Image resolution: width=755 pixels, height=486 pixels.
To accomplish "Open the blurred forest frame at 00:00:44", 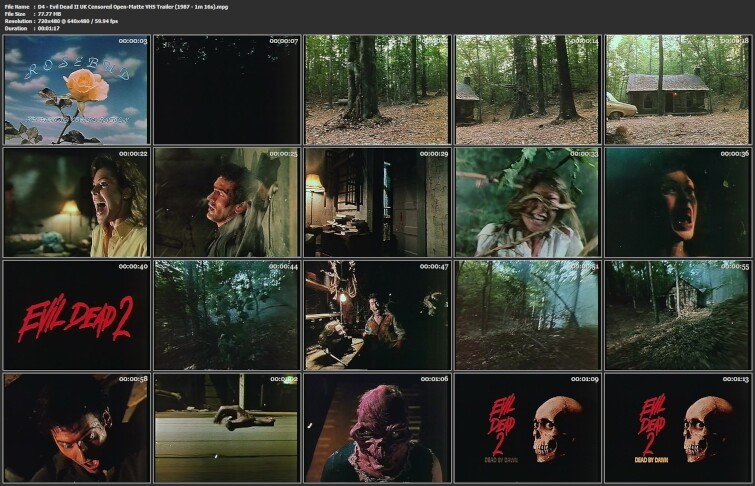I will coord(227,315).
